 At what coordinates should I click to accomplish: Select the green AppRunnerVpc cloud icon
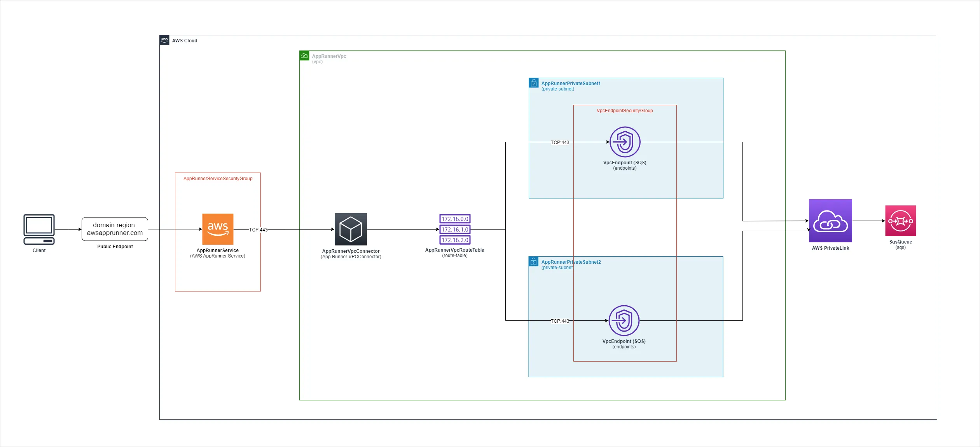(x=304, y=56)
